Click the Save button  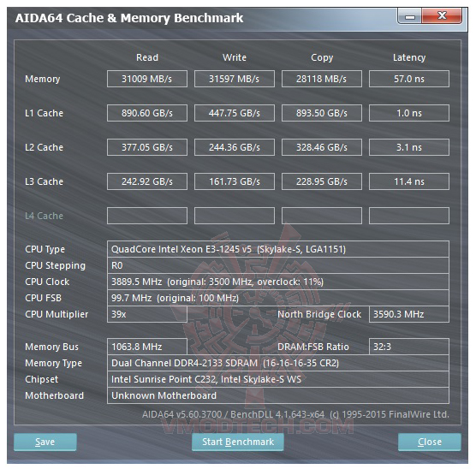point(45,442)
